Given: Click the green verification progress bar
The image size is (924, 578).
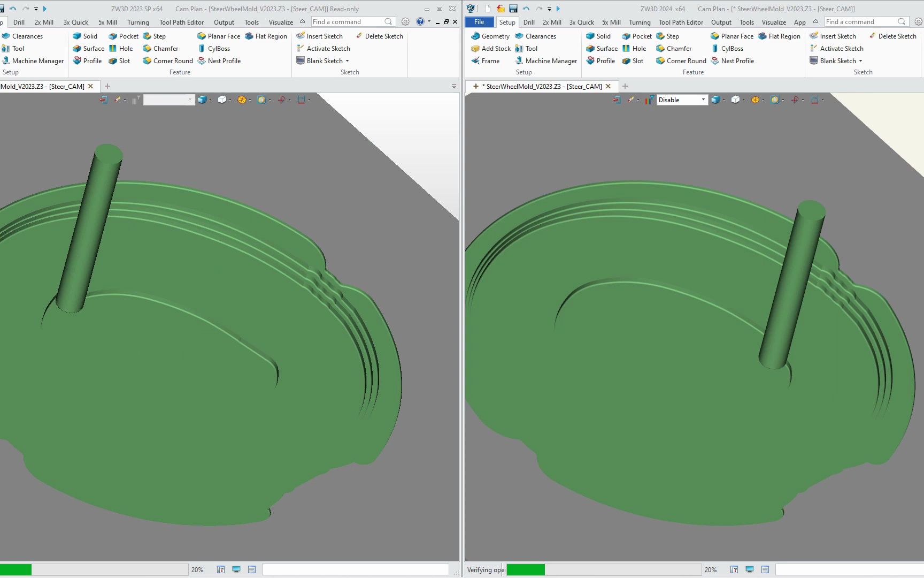Looking at the screenshot, I should [x=526, y=569].
